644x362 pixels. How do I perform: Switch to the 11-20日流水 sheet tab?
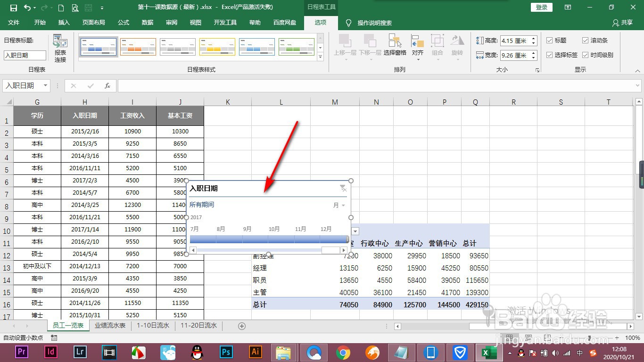(198, 325)
